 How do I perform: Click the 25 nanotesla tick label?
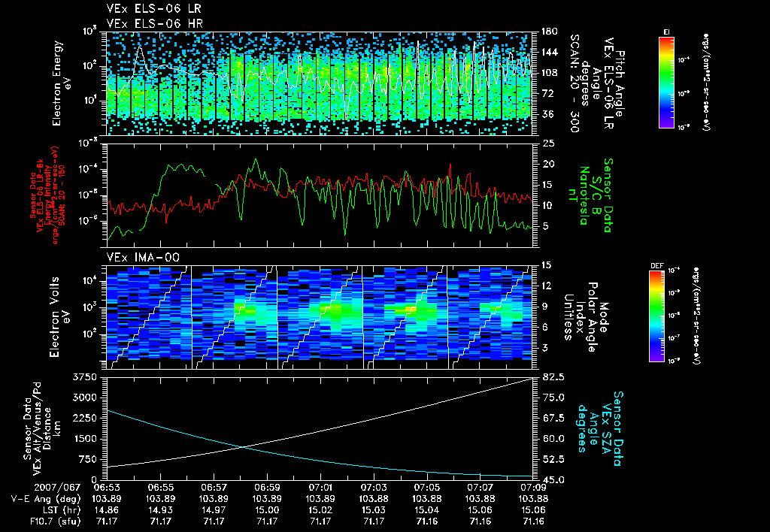[x=548, y=144]
